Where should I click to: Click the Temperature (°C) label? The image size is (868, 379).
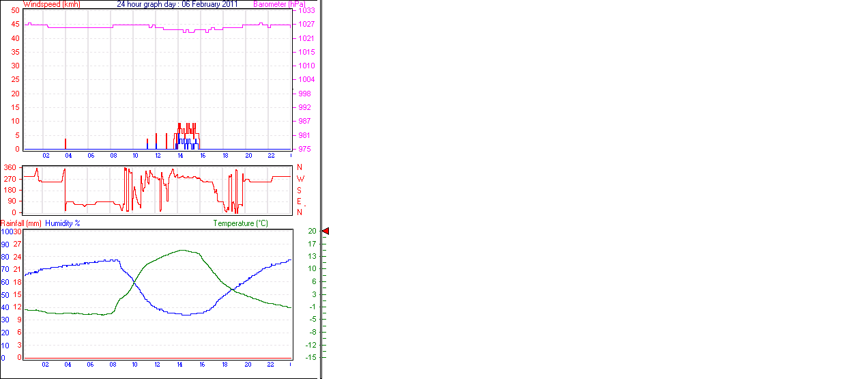tap(240, 223)
